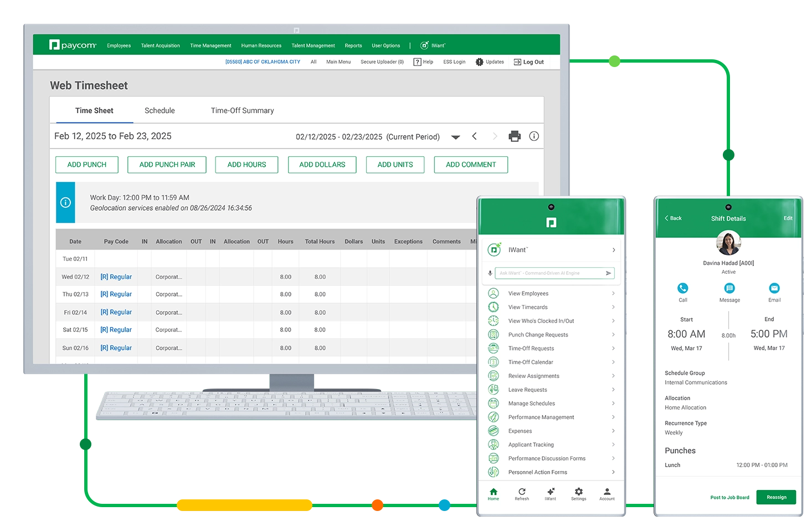Image resolution: width=812 pixels, height=521 pixels.
Task: Select the Time Sheet tab
Action: (x=94, y=111)
